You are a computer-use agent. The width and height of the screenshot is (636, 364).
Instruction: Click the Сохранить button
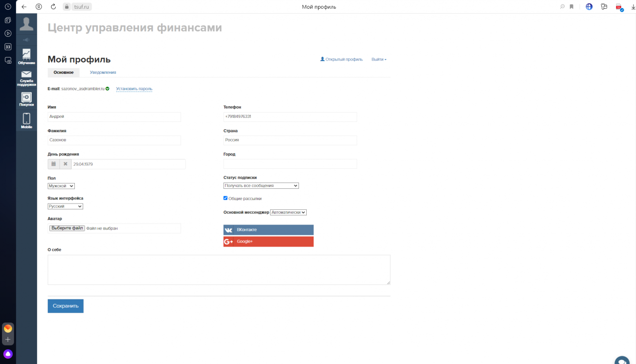tap(66, 306)
